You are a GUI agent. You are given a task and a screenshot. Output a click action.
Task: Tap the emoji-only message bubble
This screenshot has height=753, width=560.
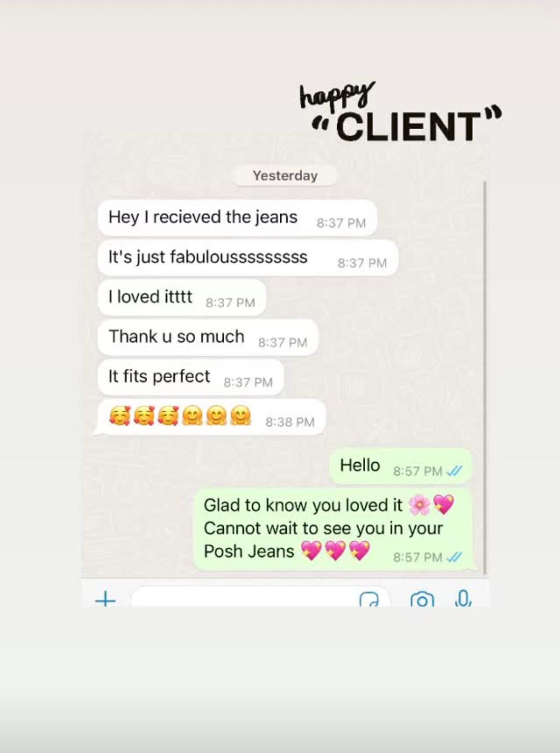click(209, 417)
